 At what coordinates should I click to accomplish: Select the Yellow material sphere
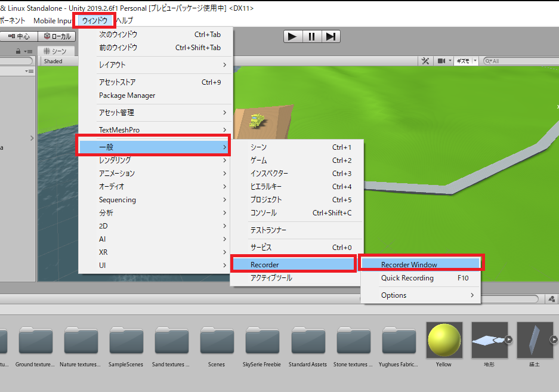click(x=443, y=339)
